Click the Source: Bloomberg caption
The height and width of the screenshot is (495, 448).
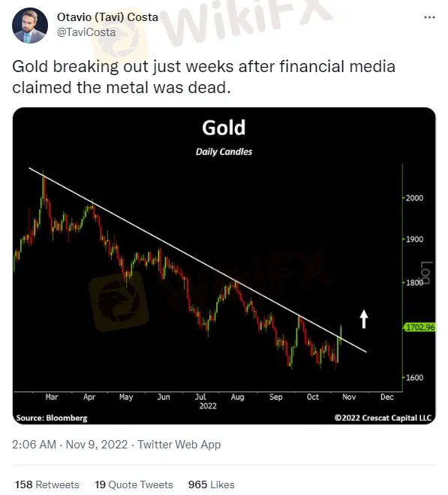point(52,418)
